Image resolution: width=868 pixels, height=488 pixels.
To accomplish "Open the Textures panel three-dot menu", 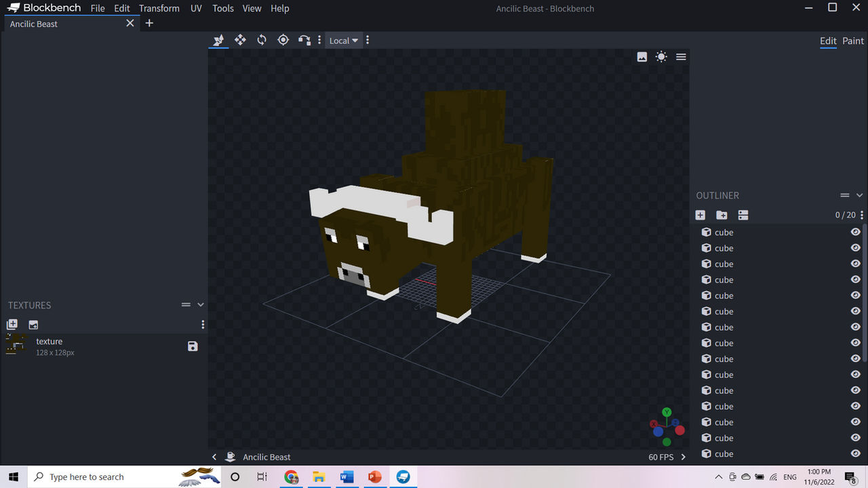I will [x=202, y=325].
